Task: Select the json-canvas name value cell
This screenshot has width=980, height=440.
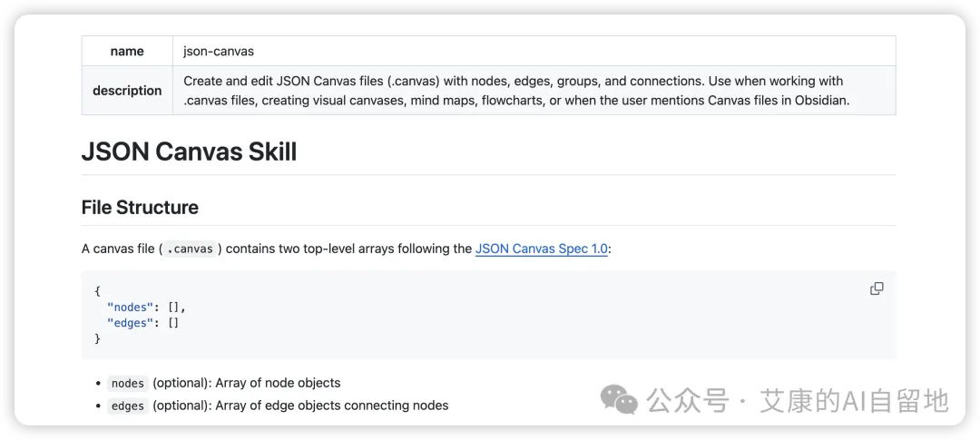Action: (x=534, y=51)
